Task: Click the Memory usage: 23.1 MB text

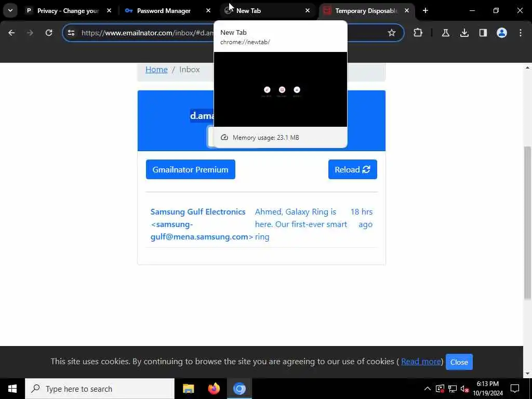Action: tap(265, 137)
